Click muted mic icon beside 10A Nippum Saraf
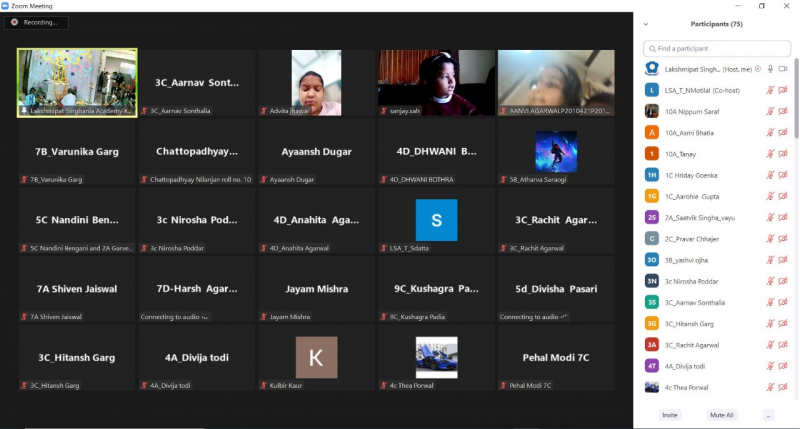Screen dimensions: 800x429 click(769, 111)
